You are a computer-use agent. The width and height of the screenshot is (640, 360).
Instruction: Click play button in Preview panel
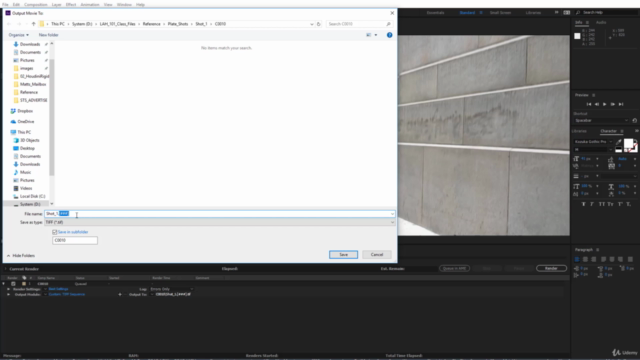coord(604,104)
